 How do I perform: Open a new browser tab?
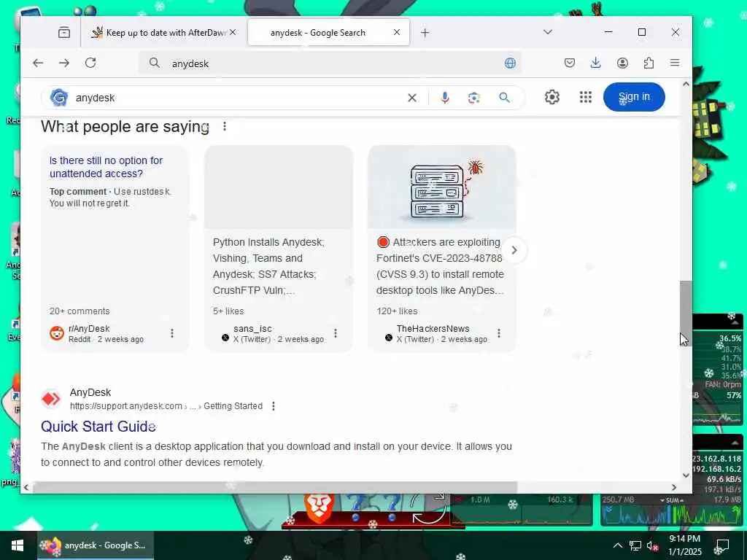pyautogui.click(x=425, y=32)
